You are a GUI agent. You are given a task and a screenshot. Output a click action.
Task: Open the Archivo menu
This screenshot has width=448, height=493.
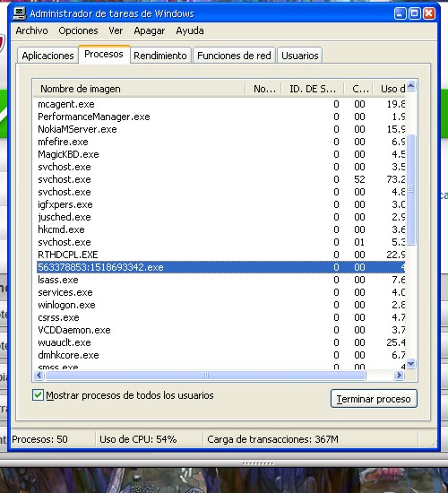[x=31, y=30]
